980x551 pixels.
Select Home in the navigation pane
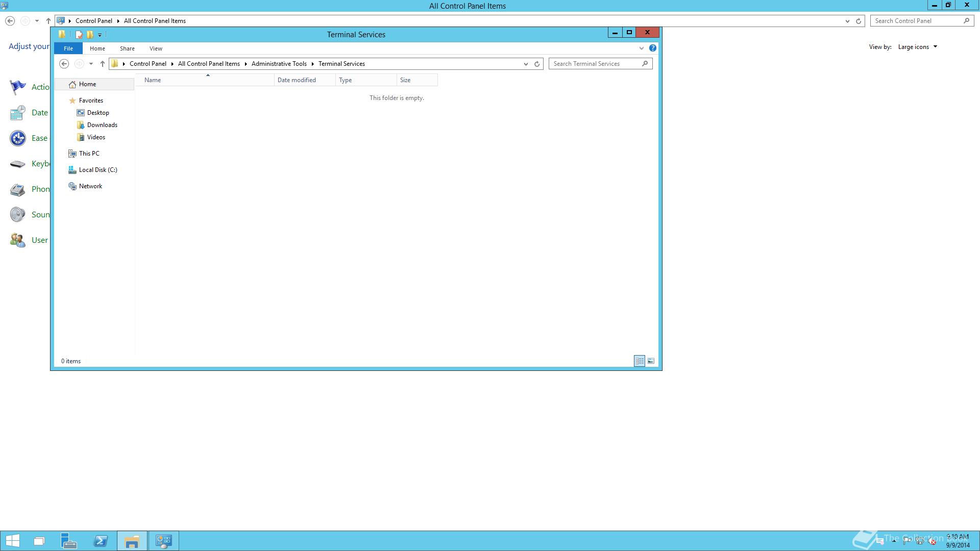(x=94, y=84)
